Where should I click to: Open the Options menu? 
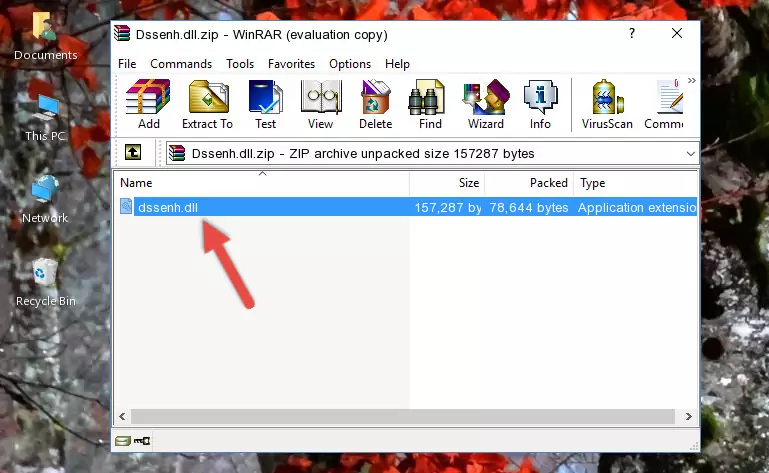[x=350, y=64]
